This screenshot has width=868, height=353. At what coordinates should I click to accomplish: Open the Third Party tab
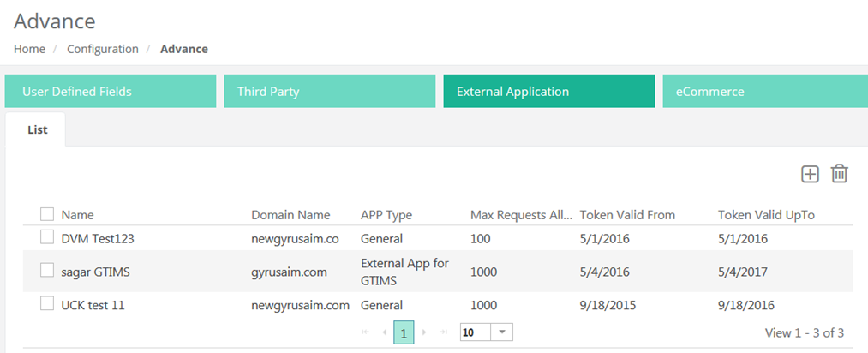pyautogui.click(x=330, y=91)
